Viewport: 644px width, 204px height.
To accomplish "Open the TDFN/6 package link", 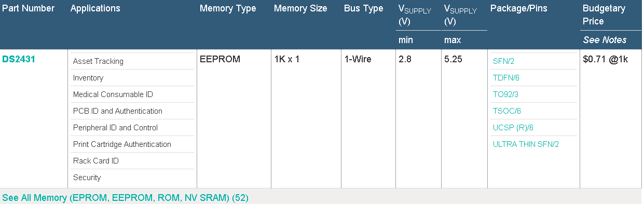I will [x=506, y=78].
